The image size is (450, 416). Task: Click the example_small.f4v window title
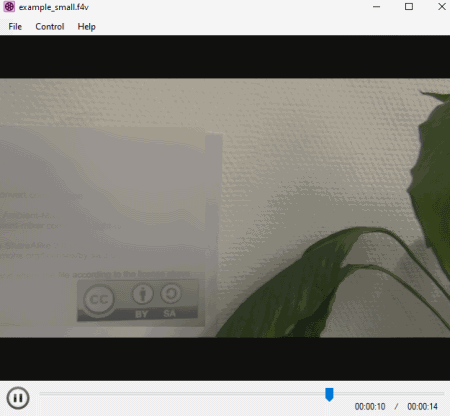point(54,7)
